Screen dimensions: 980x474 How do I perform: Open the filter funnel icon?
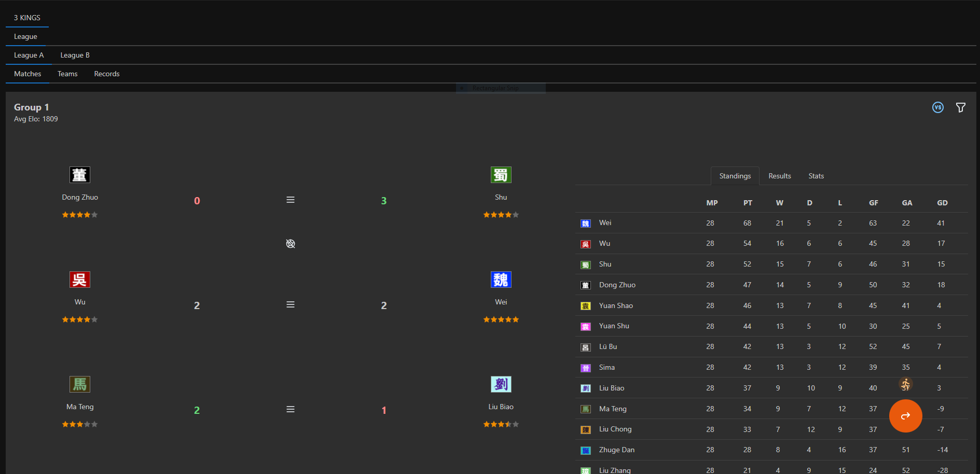click(961, 107)
